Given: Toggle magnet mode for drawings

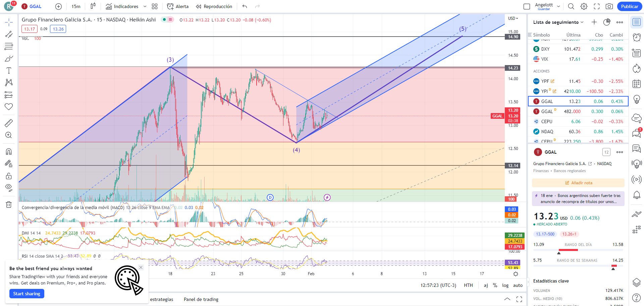Looking at the screenshot, I should pyautogui.click(x=9, y=152).
